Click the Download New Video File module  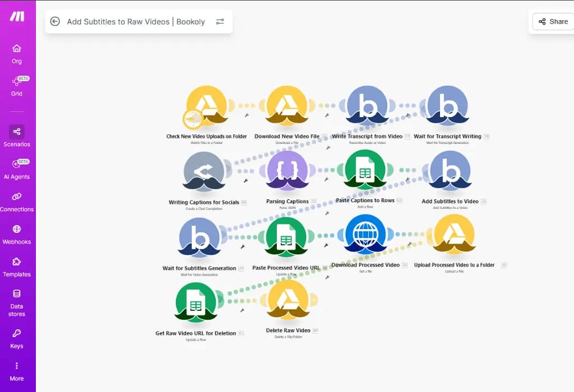coord(287,105)
